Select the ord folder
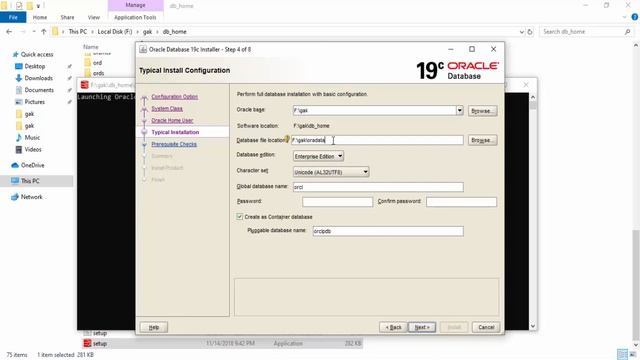Viewport: 640px width, 360px height. (97, 63)
